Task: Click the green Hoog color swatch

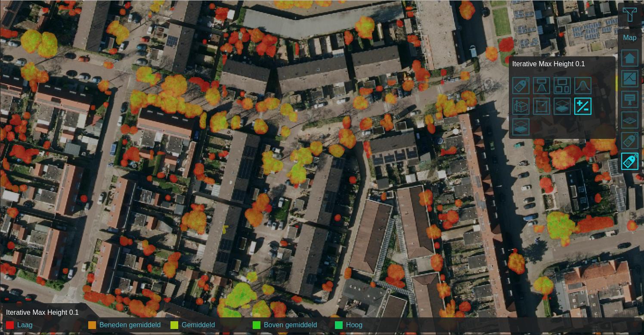Action: (339, 325)
